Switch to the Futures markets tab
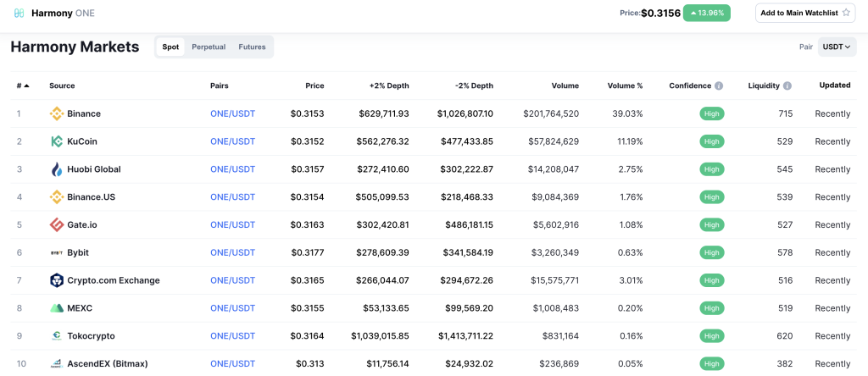This screenshot has height=376, width=868. coord(252,47)
